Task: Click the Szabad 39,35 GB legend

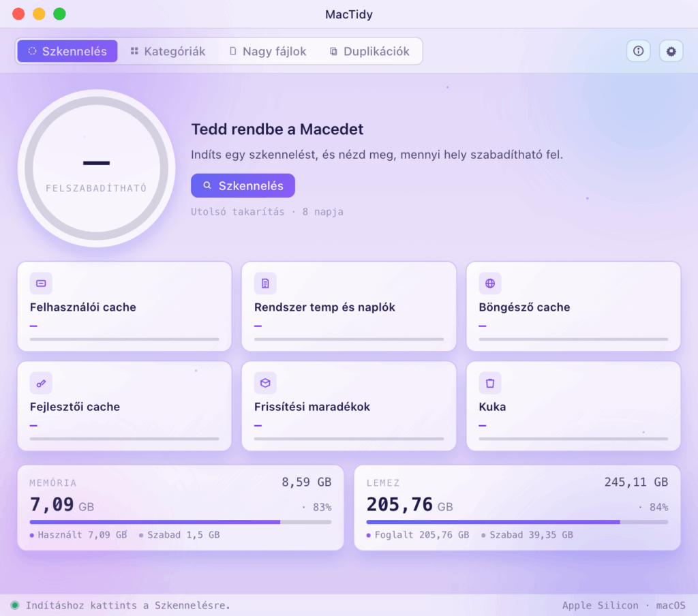Action: (x=527, y=535)
